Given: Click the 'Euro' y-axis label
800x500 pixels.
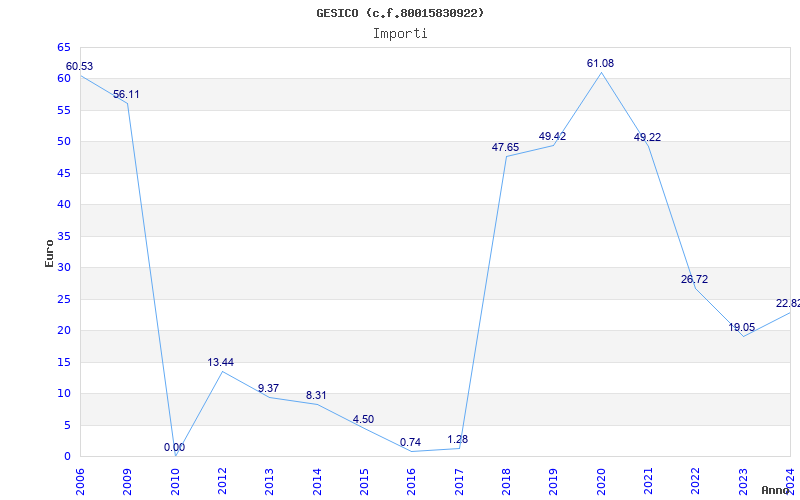Looking at the screenshot, I should (49, 254).
